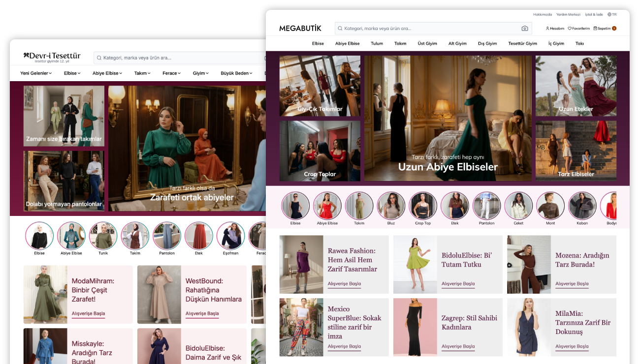Open the Uzun Abiye Elbiseler banner

pyautogui.click(x=448, y=118)
